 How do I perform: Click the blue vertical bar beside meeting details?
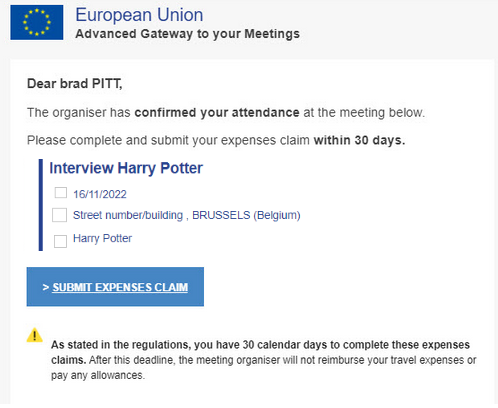[41, 205]
